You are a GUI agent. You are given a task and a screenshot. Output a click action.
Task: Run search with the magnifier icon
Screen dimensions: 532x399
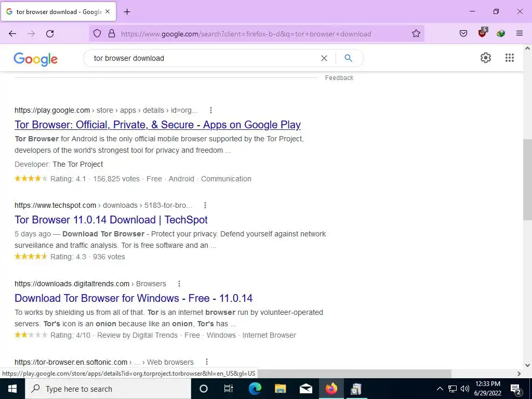349,58
